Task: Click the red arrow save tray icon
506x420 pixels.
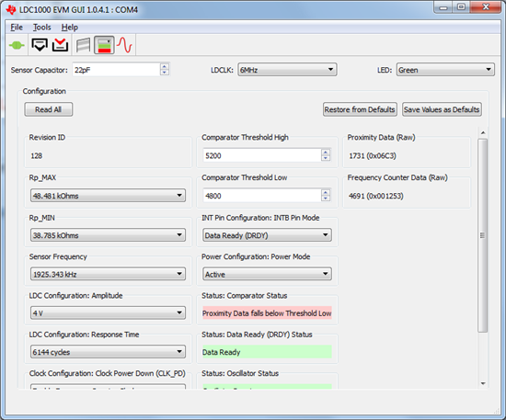Action: [61, 45]
